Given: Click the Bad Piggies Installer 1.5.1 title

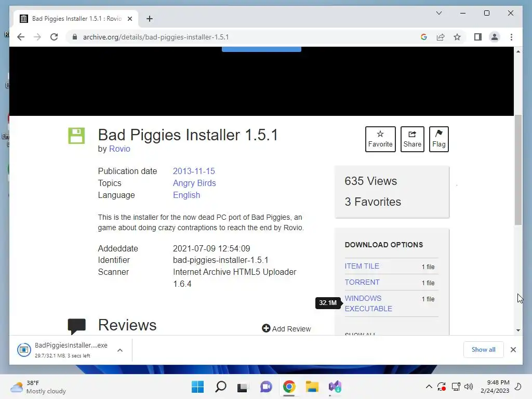Looking at the screenshot, I should (x=188, y=135).
